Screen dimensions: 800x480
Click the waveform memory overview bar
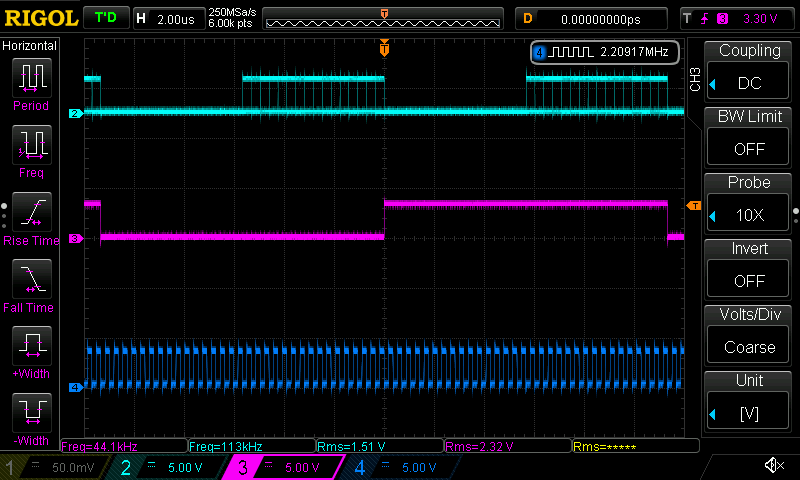tap(383, 19)
